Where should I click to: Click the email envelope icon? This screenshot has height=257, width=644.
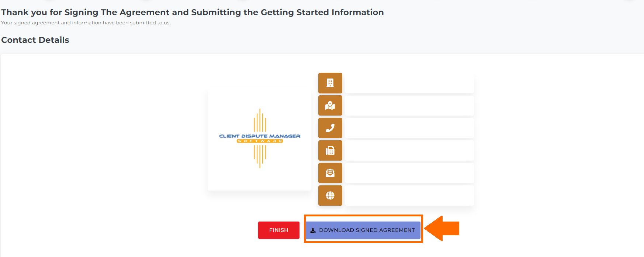pos(330,173)
